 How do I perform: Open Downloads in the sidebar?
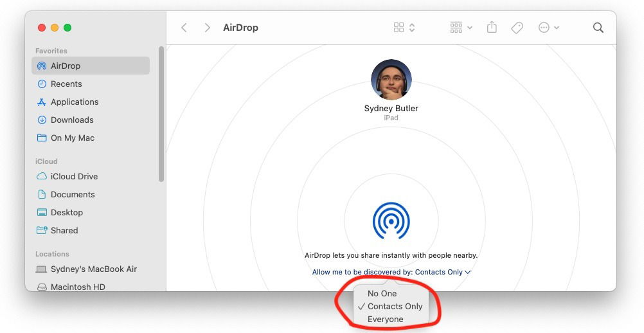click(72, 120)
